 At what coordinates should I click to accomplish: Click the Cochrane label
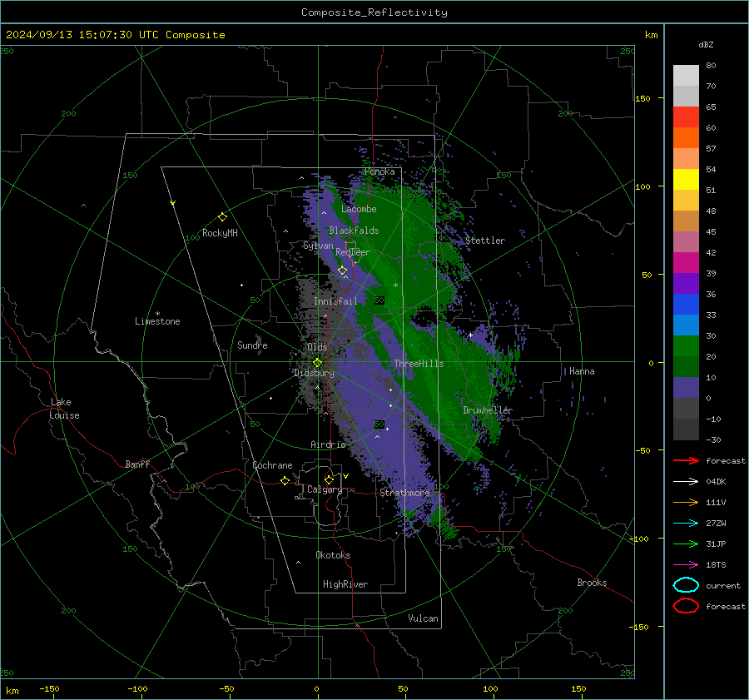point(272,465)
